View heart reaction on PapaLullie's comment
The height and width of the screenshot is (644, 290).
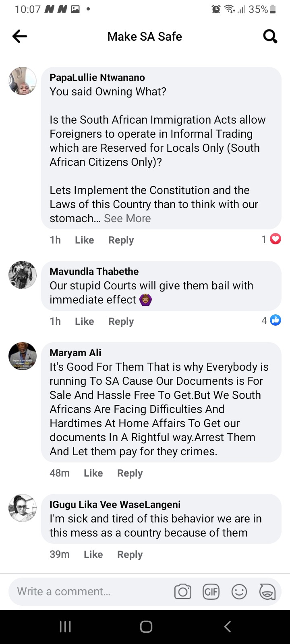coord(275,239)
